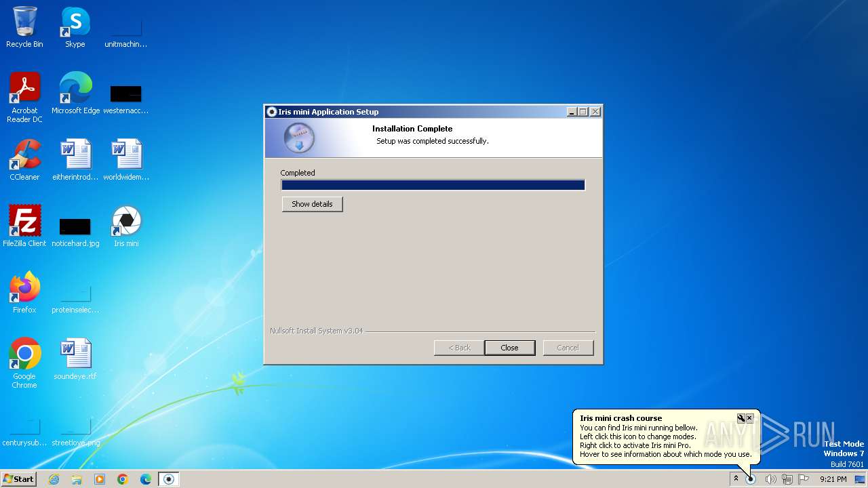Click the 9:21 PM clock
This screenshot has height=488, width=868.
point(833,479)
